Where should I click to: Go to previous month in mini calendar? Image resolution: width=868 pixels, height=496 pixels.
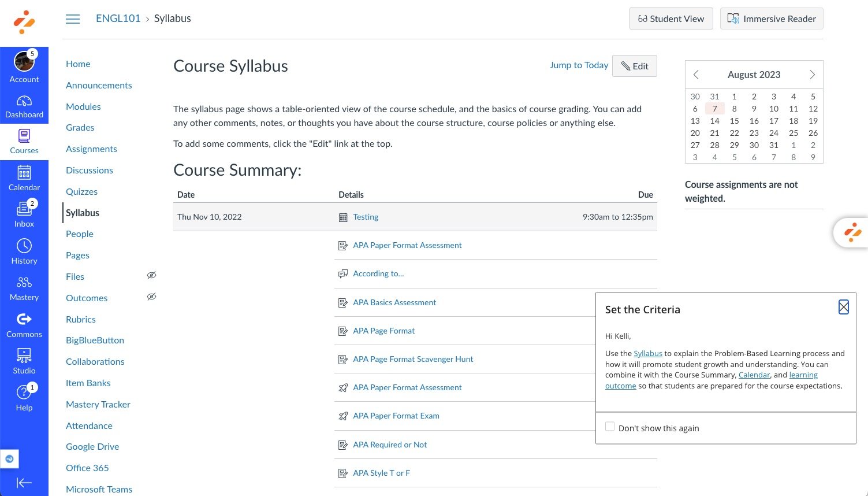[x=696, y=75]
